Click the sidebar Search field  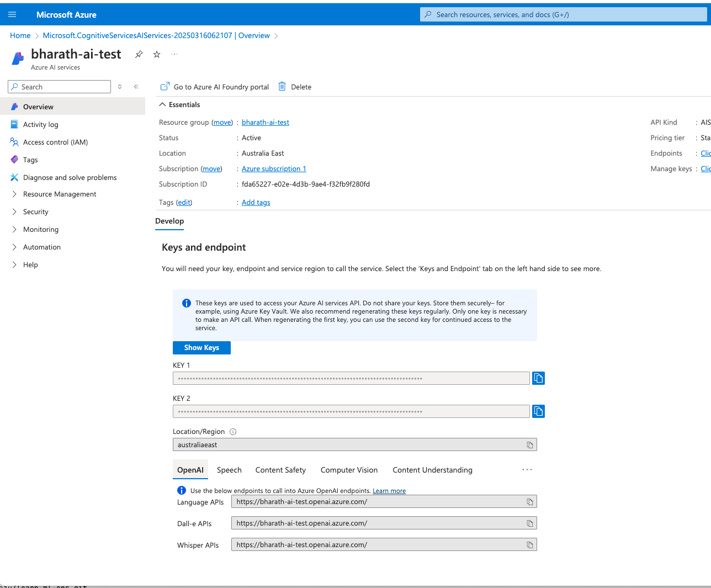click(x=59, y=87)
